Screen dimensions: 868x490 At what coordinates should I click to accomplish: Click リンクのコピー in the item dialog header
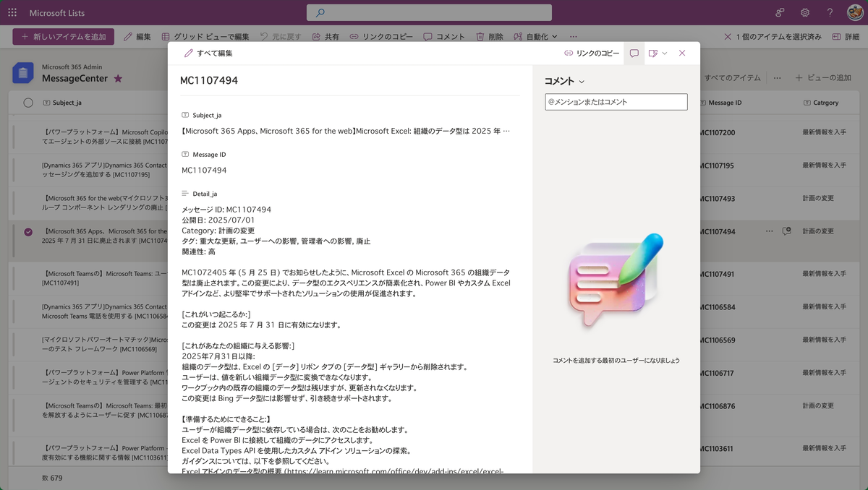coord(592,53)
